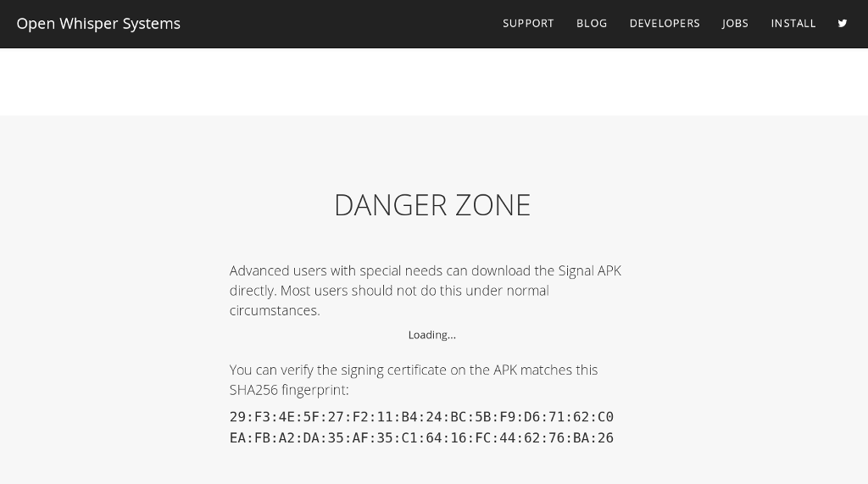
Task: Open the JOBS navigation link
Action: point(735,23)
